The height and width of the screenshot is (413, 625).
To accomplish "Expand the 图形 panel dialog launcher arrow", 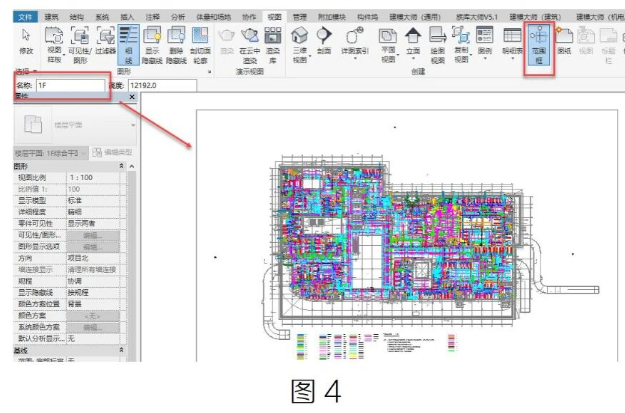I will pyautogui.click(x=209, y=72).
